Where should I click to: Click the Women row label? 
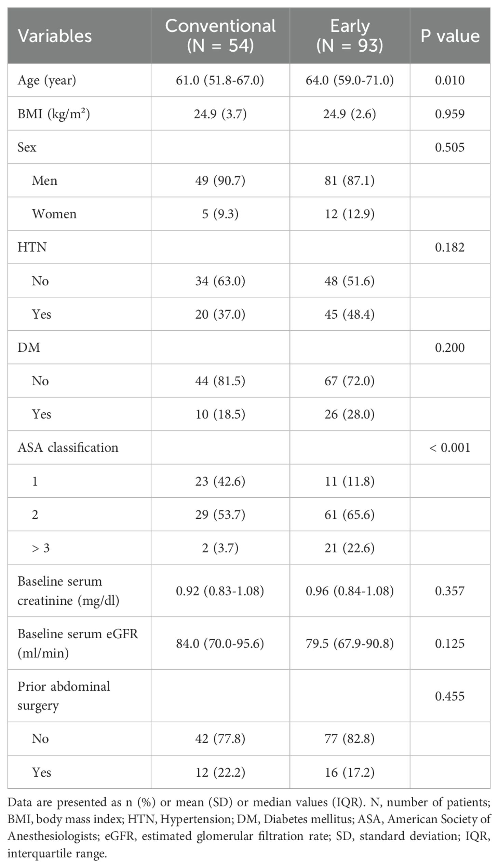pyautogui.click(x=54, y=214)
